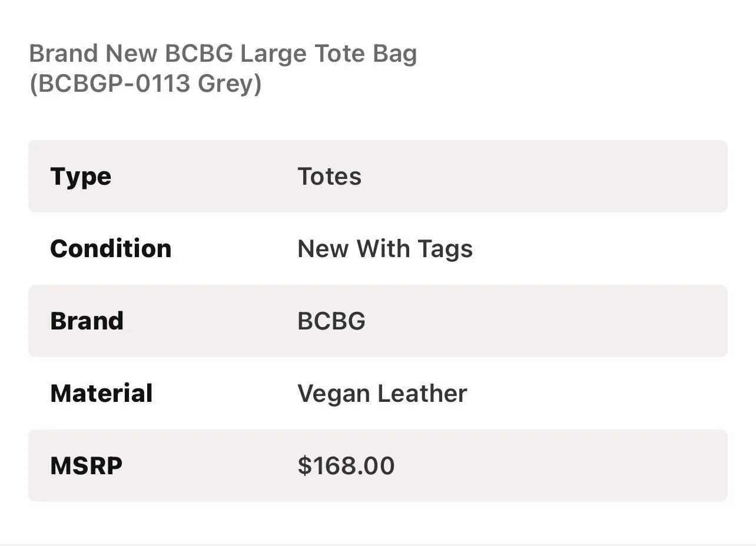Viewport: 756px width, 546px height.
Task: Select the model number BCBGP-0113 Grey text
Action: tap(145, 84)
